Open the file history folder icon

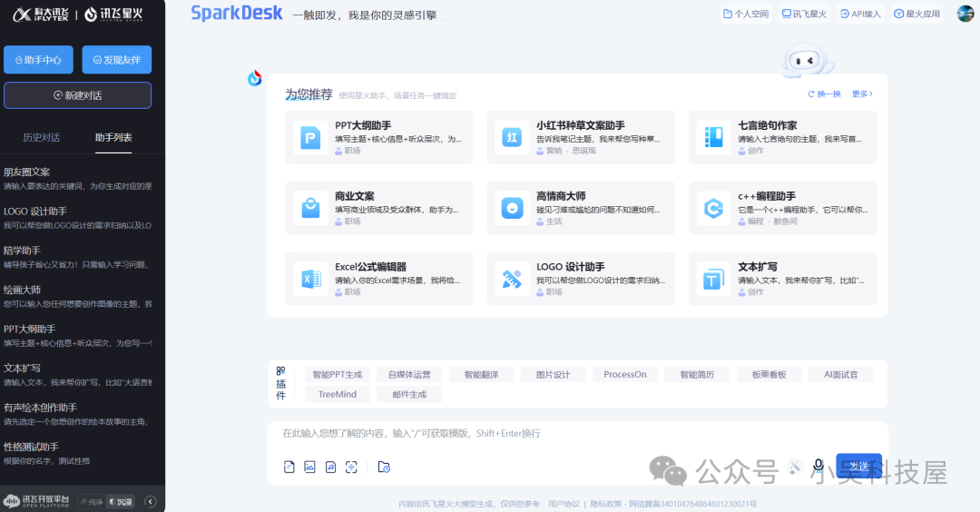pos(384,467)
